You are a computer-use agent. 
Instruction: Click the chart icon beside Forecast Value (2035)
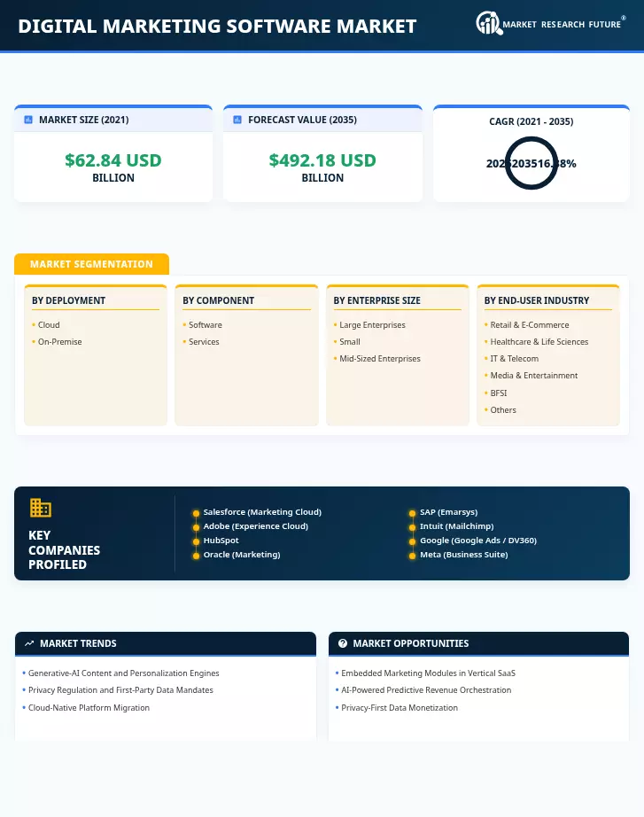click(237, 120)
